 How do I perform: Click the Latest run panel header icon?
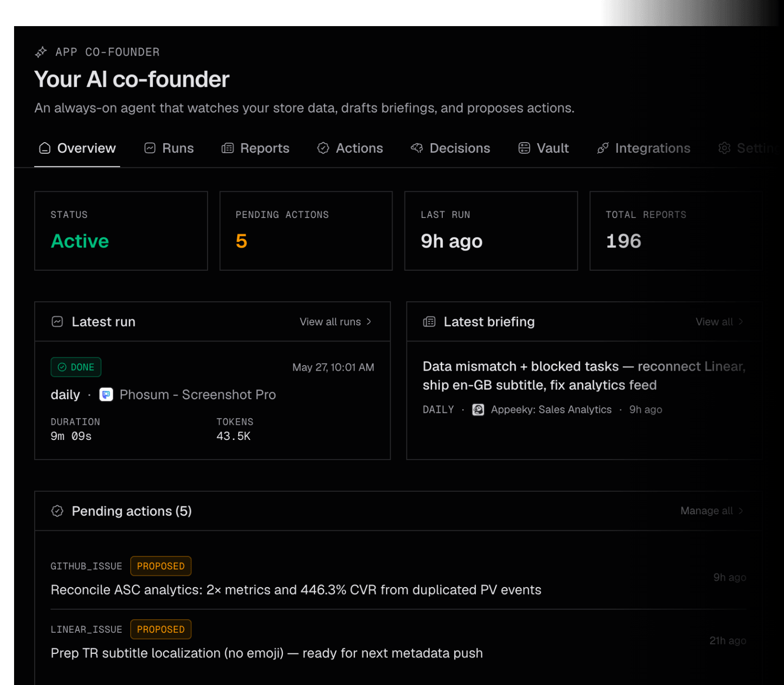coord(57,322)
